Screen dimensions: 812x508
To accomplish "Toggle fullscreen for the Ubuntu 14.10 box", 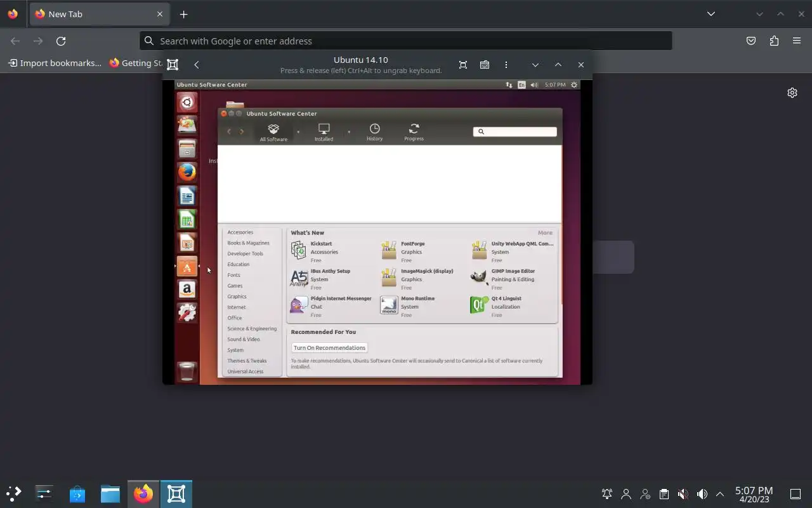I will pyautogui.click(x=463, y=65).
